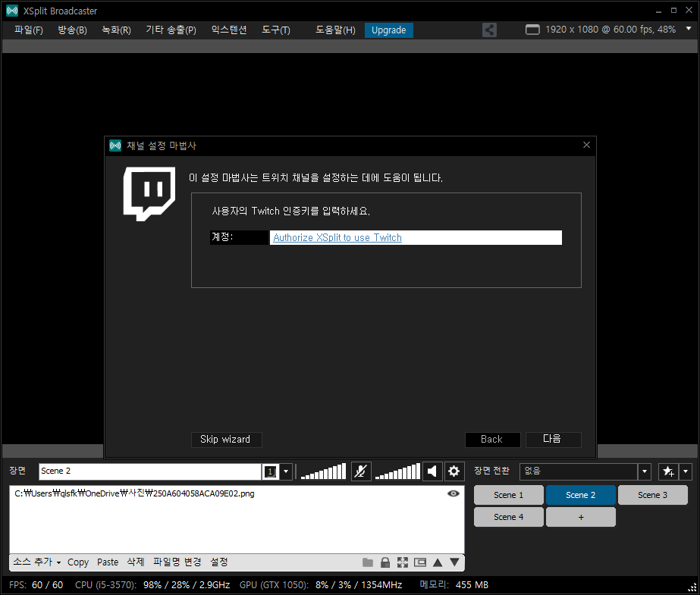The image size is (700, 595).
Task: Toggle the speaker mute icon
Action: (432, 471)
